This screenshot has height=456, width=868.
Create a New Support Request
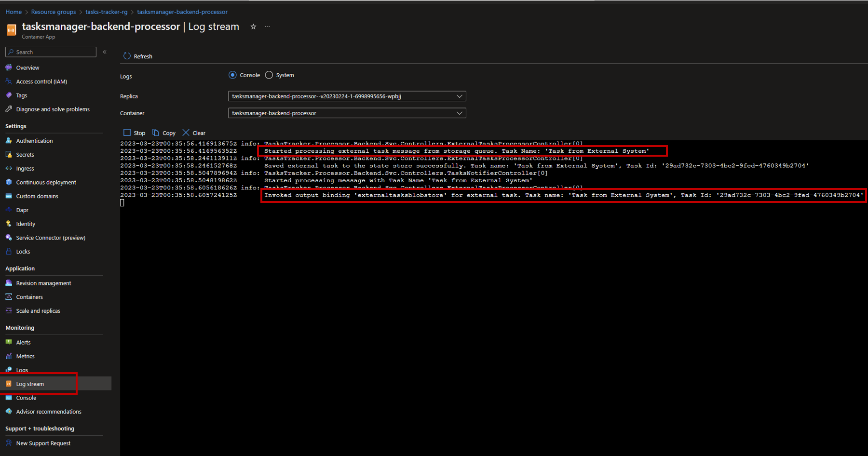[x=43, y=443]
